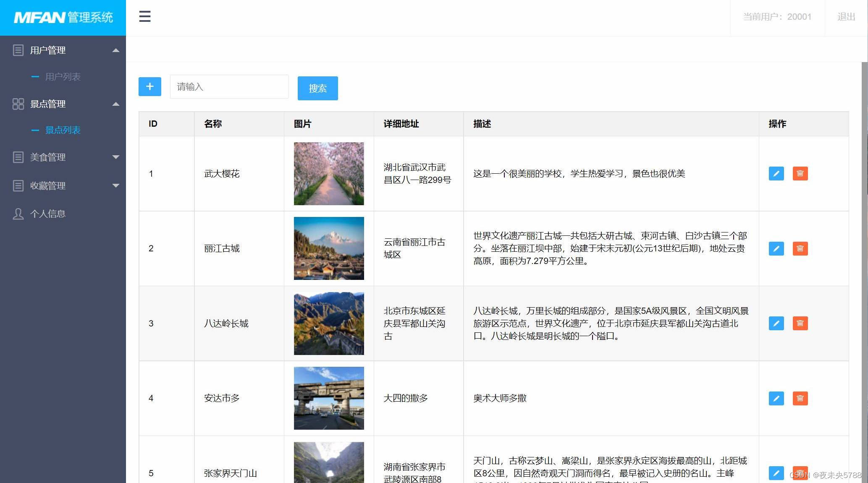Screen dimensions: 868x483
Task: Collapse the 景点管理 menu arrow
Action: pyautogui.click(x=116, y=104)
